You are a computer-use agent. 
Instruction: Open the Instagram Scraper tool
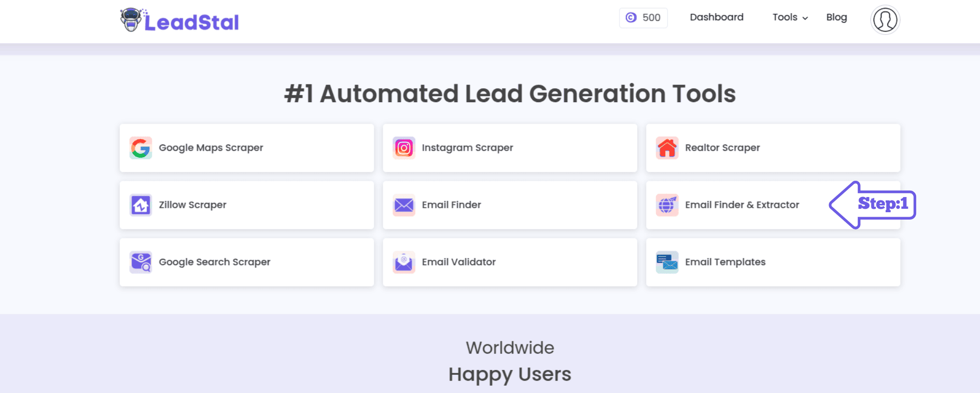click(x=510, y=148)
